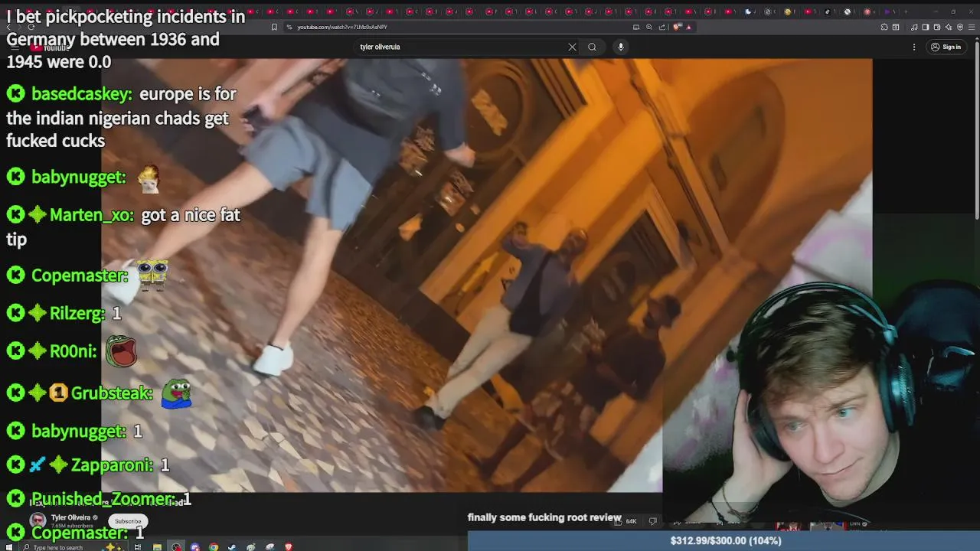Click the playing YouTube video frame
The height and width of the screenshot is (551, 980).
[x=486, y=275]
